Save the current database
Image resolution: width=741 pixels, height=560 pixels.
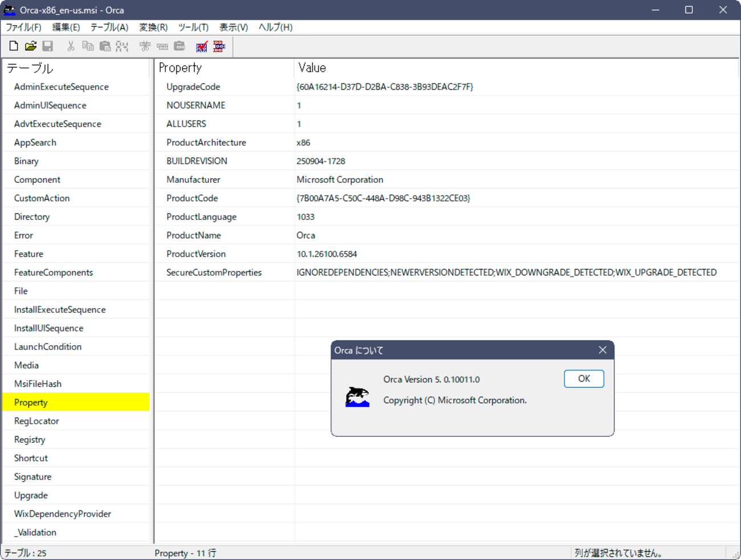[x=48, y=46]
